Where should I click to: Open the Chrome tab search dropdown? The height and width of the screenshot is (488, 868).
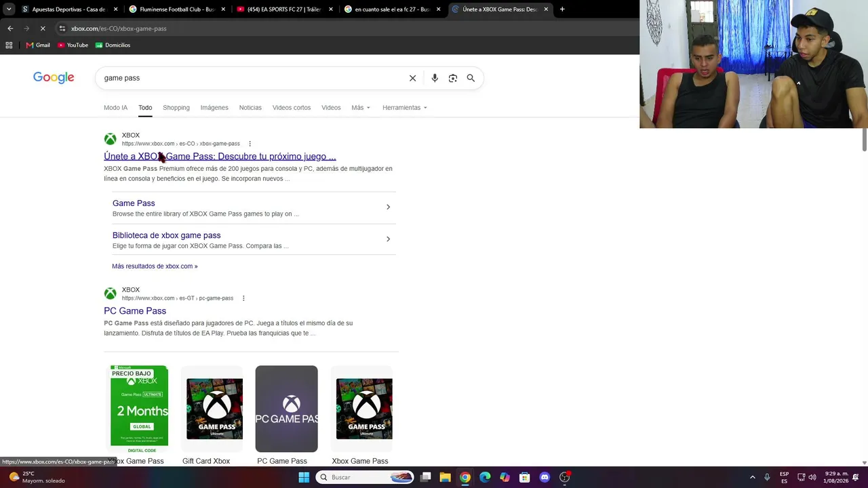9,9
